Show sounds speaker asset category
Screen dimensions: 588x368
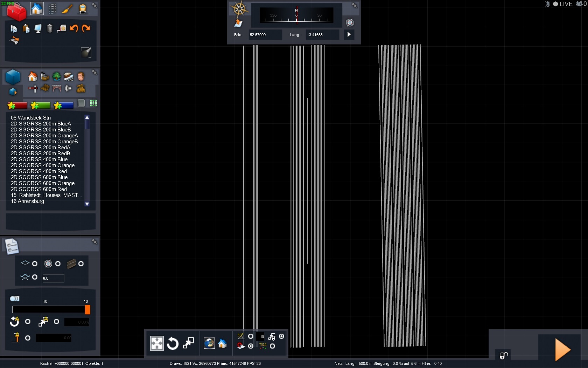coord(69,88)
